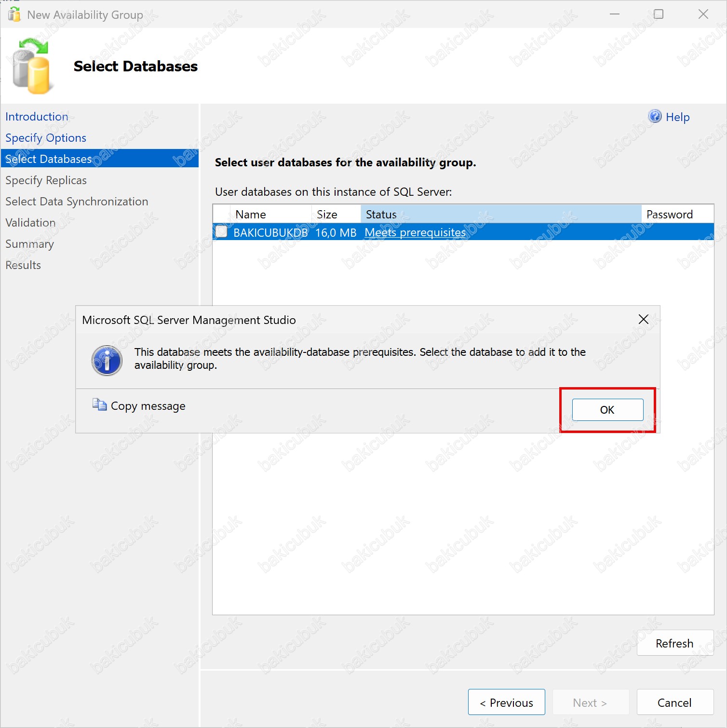Click the database wizard icon in header

[x=31, y=67]
